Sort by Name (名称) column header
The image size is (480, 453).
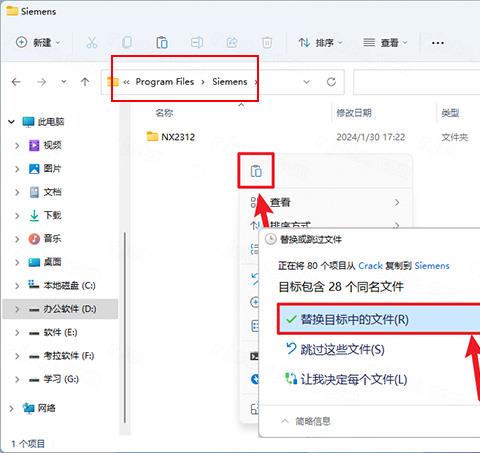(164, 113)
